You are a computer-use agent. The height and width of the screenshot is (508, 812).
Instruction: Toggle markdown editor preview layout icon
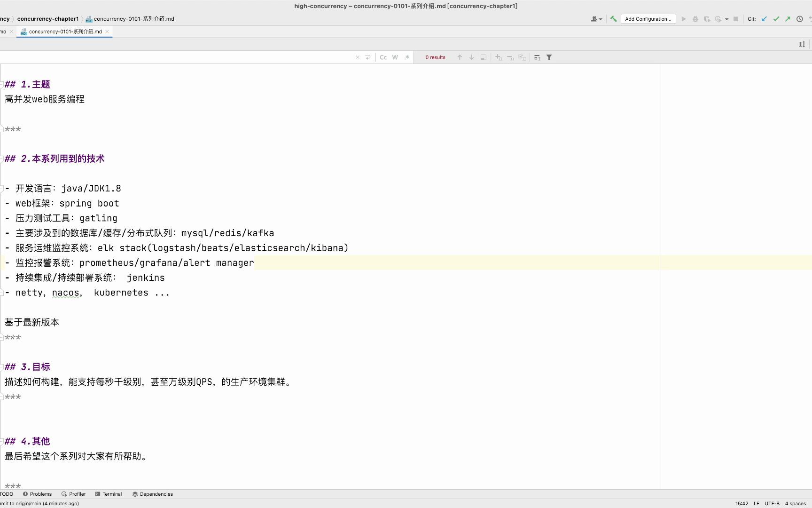coord(802,44)
